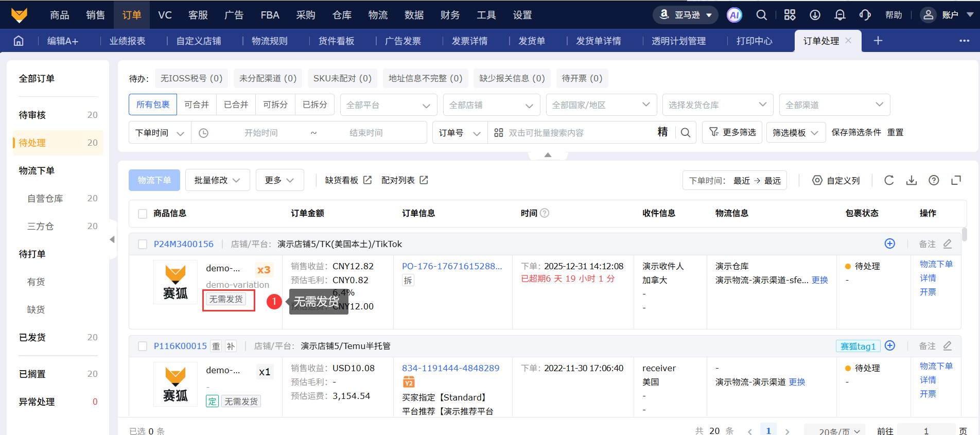Edit remark for order P116K00015
Image resolution: width=980 pixels, height=435 pixels.
click(x=948, y=345)
